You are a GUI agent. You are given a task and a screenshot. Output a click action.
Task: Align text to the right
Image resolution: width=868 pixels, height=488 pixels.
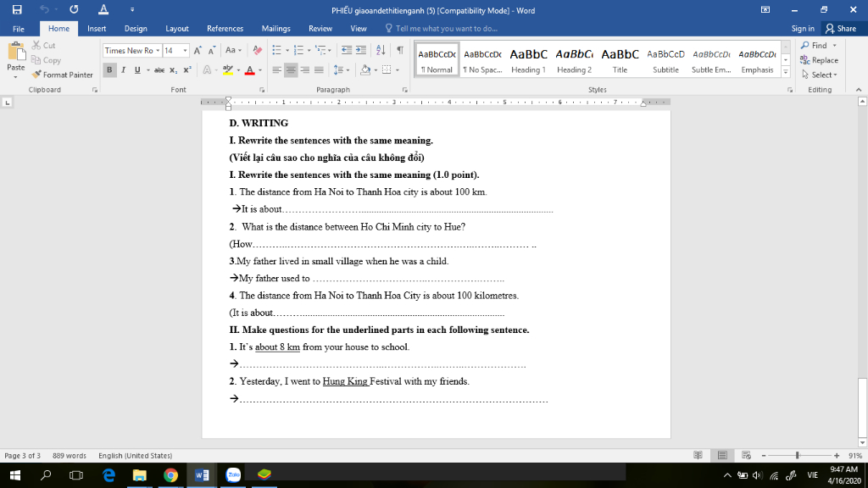pos(305,69)
